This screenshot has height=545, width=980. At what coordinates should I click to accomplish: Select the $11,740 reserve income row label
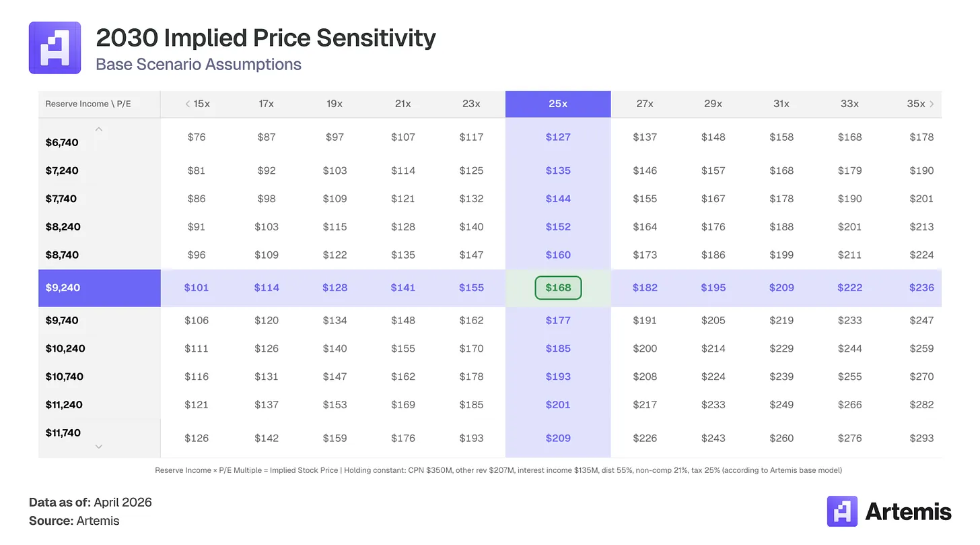62,432
